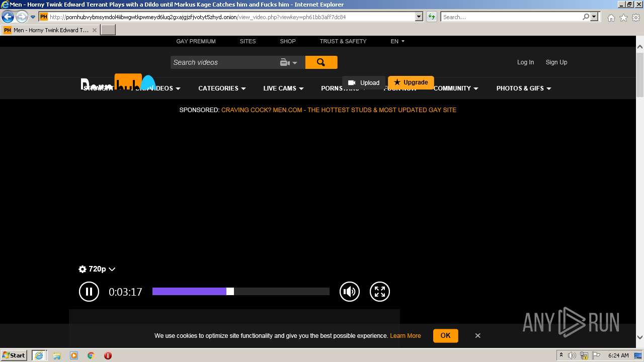
Task: Click the browser search magnifier icon
Action: [586, 17]
